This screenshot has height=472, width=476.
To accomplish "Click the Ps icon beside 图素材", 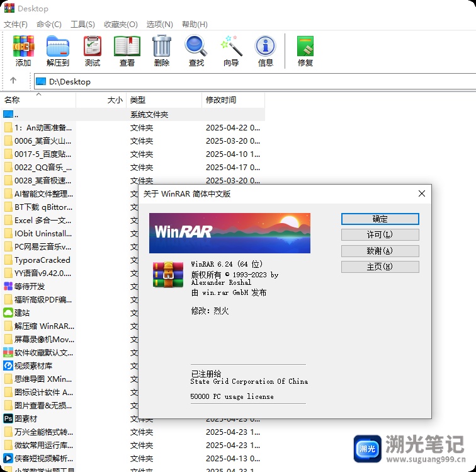I will [8, 418].
